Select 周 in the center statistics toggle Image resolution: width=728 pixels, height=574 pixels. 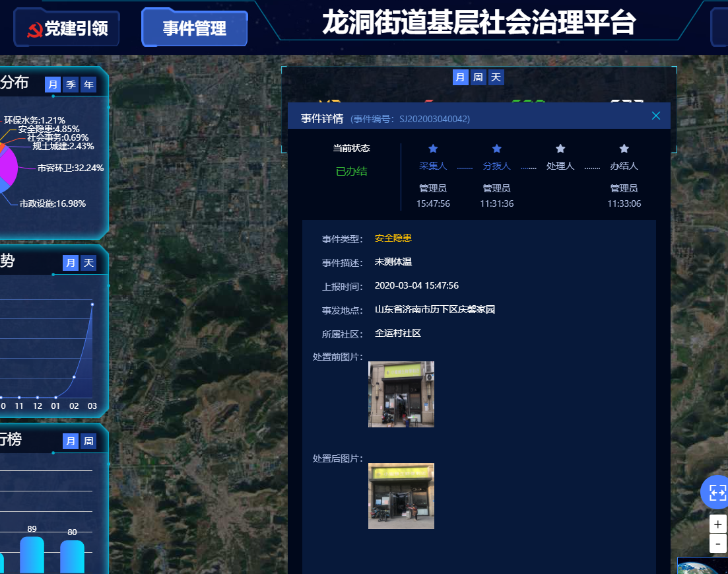(479, 78)
